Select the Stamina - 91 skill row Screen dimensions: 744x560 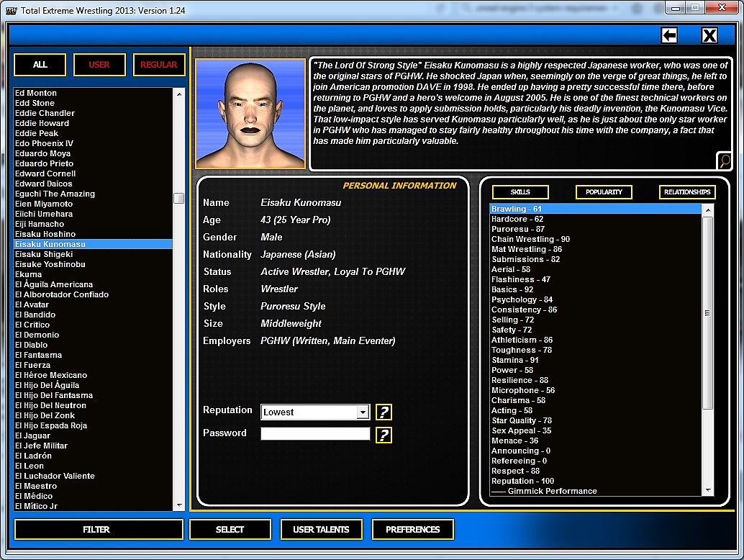(x=596, y=360)
